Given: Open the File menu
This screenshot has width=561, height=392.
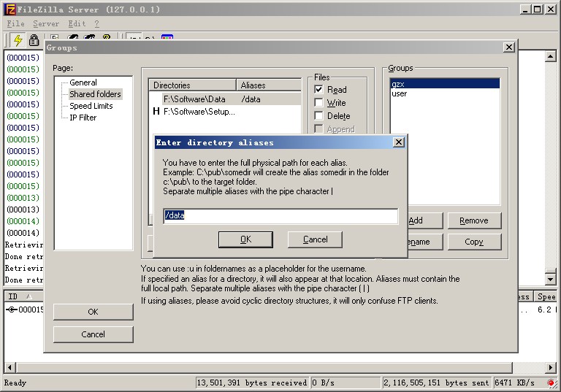Looking at the screenshot, I should 16,23.
